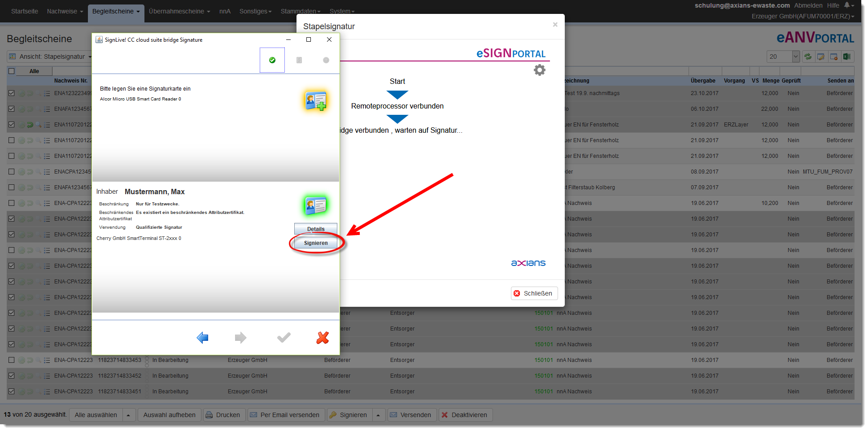The width and height of the screenshot is (868, 431).
Task: Click the edit view pencil icon
Action: pyautogui.click(x=821, y=57)
